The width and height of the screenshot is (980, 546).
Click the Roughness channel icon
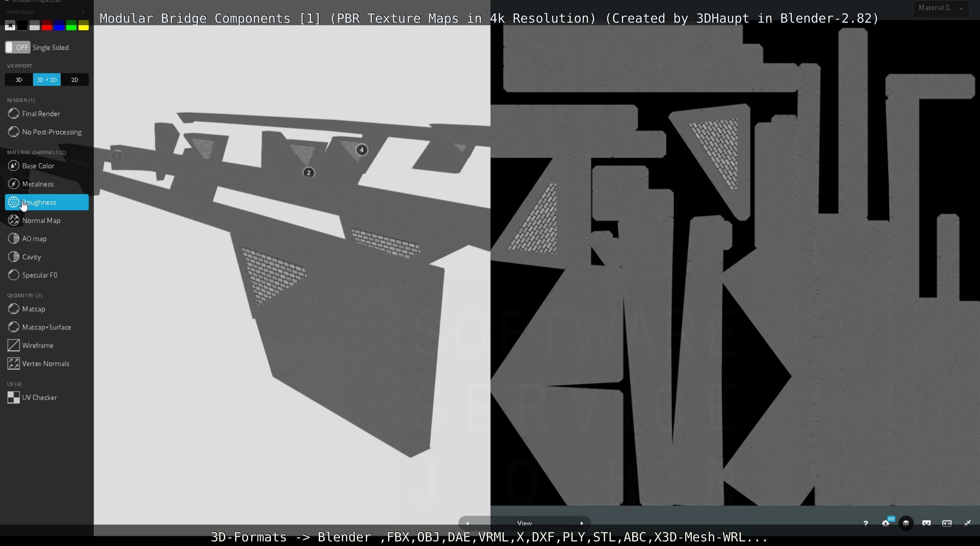pos(14,202)
